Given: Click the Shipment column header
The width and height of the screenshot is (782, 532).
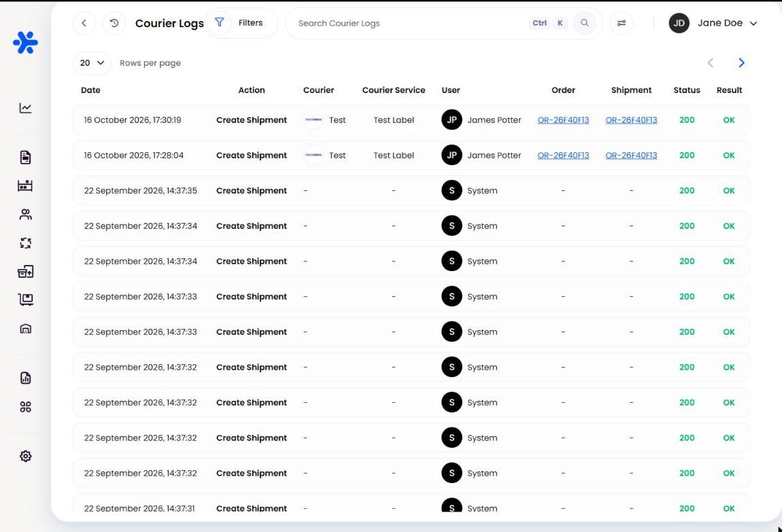Looking at the screenshot, I should tap(632, 90).
